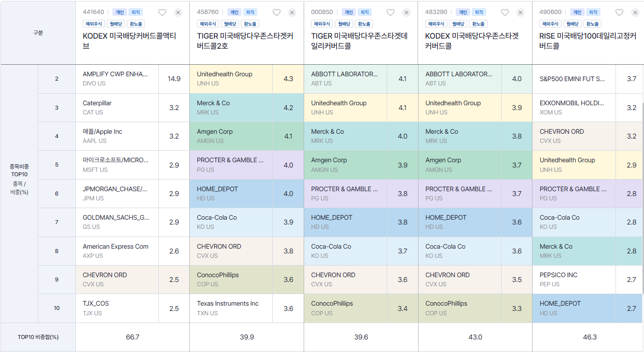The image size is (644, 352).
Task: Click the 구분 header cell
Action: pyautogui.click(x=38, y=33)
